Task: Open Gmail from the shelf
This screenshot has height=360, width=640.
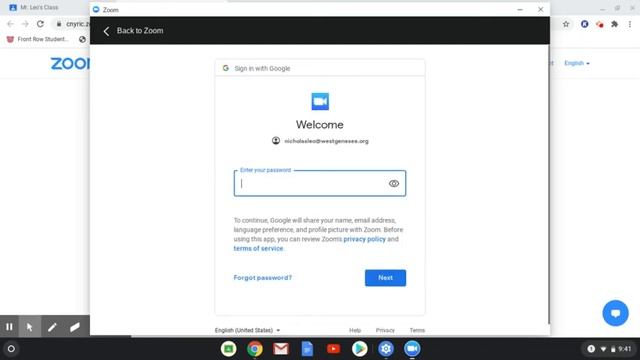Action: (281, 349)
